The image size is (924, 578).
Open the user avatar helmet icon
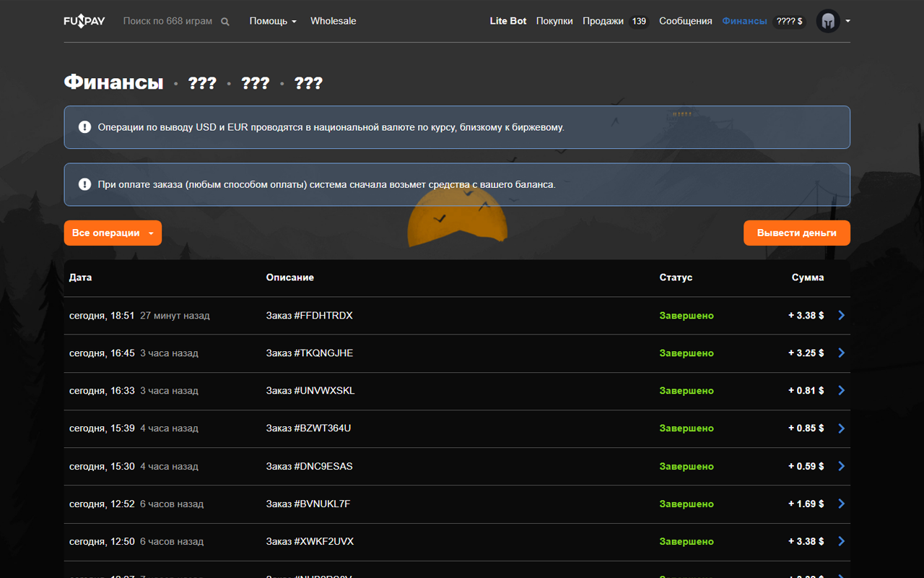coord(828,21)
